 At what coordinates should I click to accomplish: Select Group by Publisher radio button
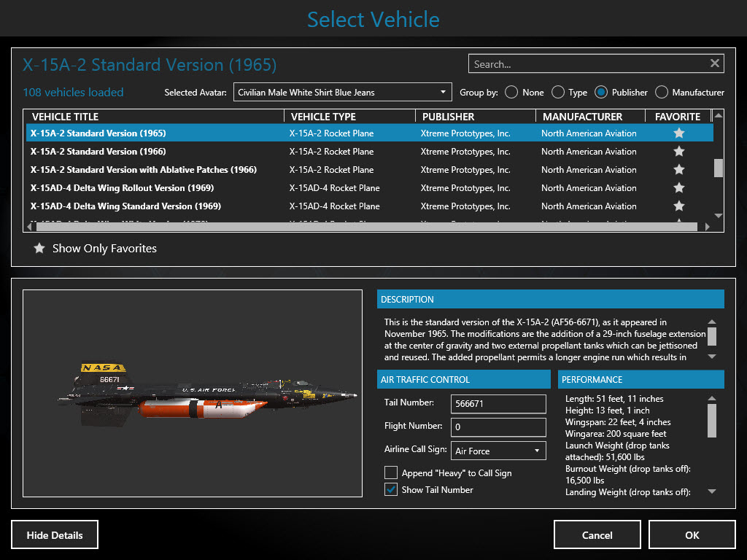click(601, 93)
